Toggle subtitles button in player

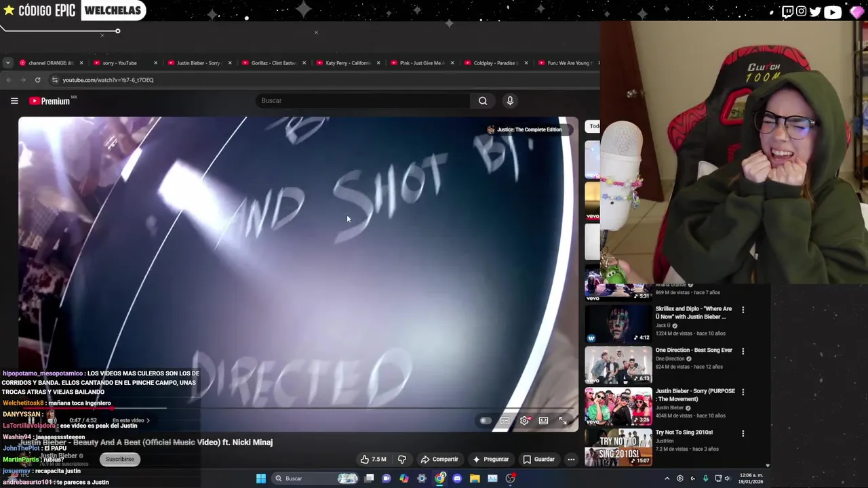tap(505, 421)
